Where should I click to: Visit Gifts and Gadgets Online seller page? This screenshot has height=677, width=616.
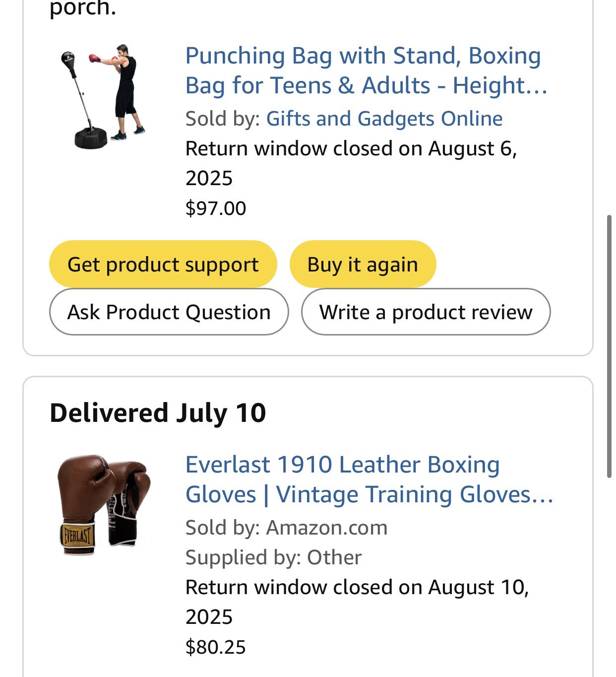coord(384,119)
